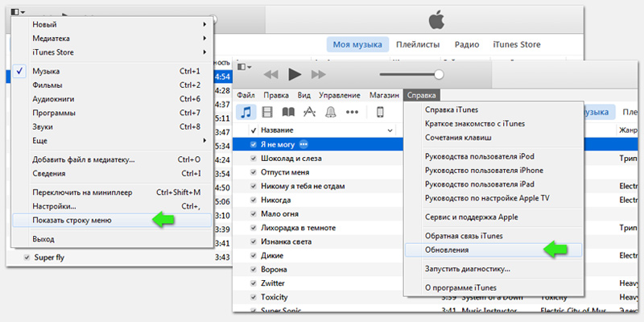Uncheck the Toxicity song checkbox
Image resolution: width=644 pixels, height=322 pixels.
(254, 297)
